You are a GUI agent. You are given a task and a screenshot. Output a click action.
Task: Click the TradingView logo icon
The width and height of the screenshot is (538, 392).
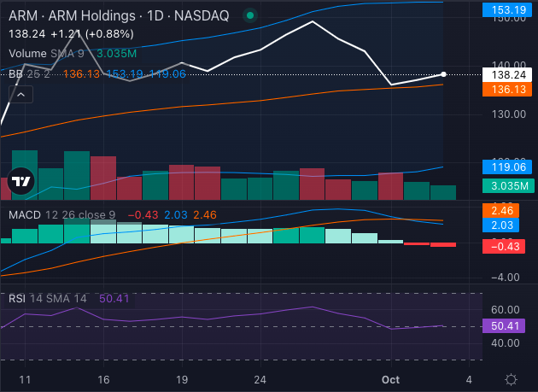tap(20, 181)
